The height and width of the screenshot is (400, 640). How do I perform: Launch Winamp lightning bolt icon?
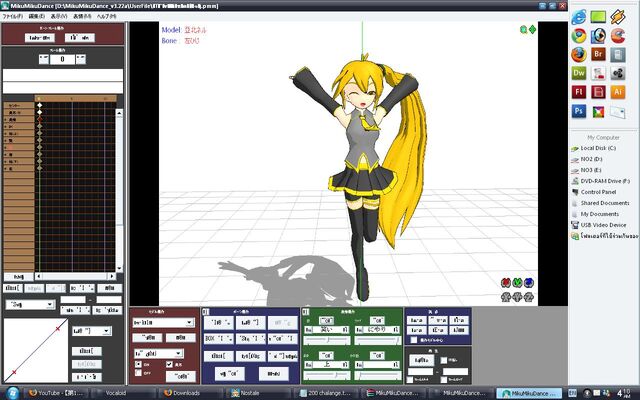tap(618, 17)
